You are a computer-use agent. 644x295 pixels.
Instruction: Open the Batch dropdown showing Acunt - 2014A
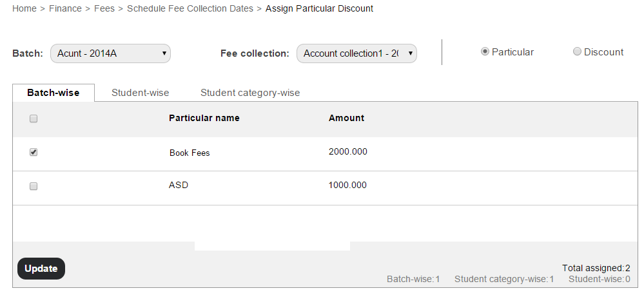[110, 53]
